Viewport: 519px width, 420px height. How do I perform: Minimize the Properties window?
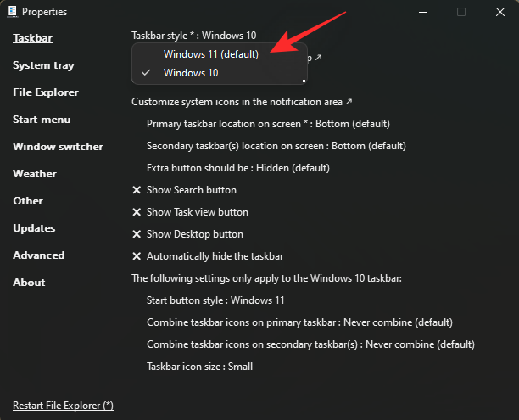[423, 12]
